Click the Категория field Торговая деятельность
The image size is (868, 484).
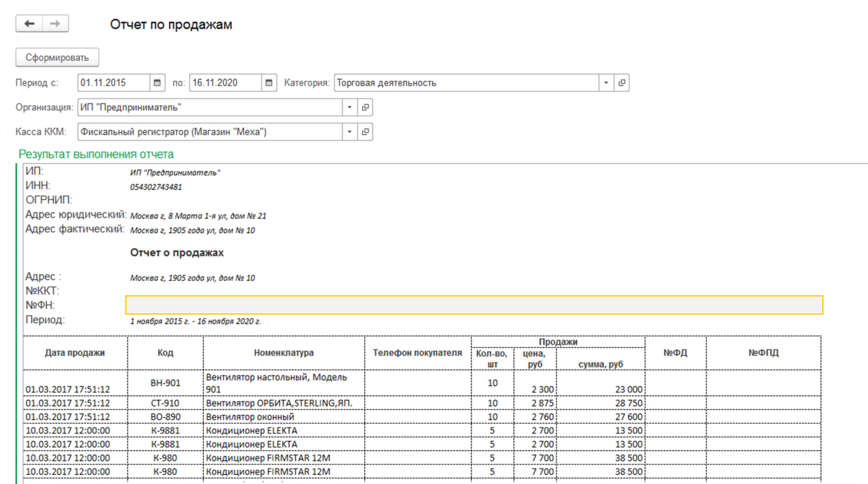pyautogui.click(x=466, y=83)
